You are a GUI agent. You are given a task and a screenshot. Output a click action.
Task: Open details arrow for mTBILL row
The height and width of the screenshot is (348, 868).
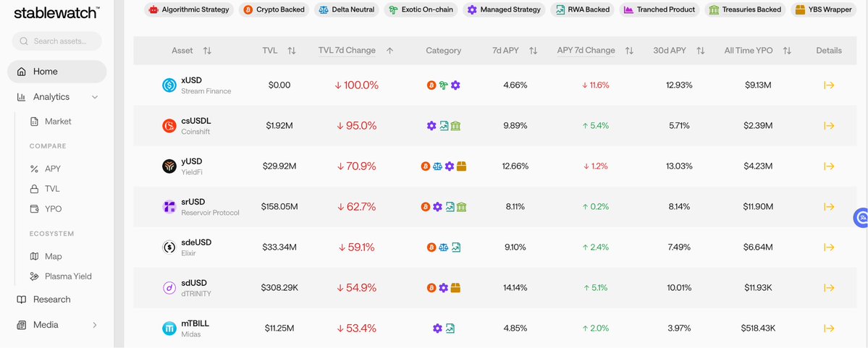pos(829,328)
